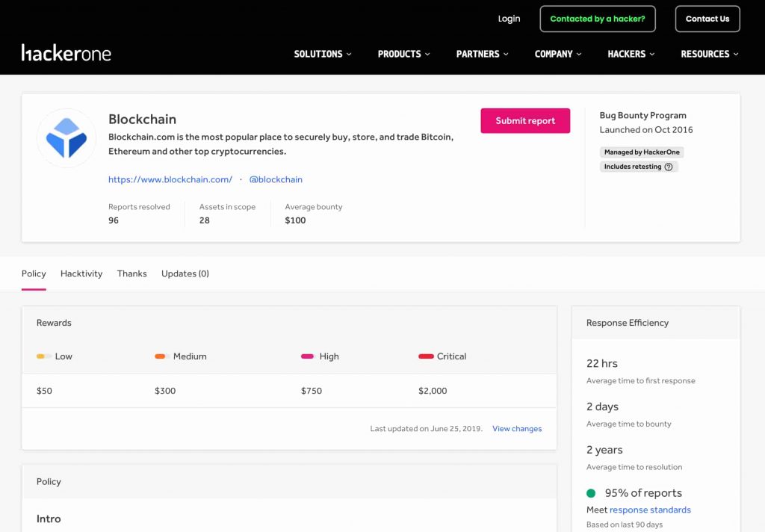Image resolution: width=765 pixels, height=532 pixels.
Task: Click the Contacted by a hacker button
Action: (x=597, y=19)
